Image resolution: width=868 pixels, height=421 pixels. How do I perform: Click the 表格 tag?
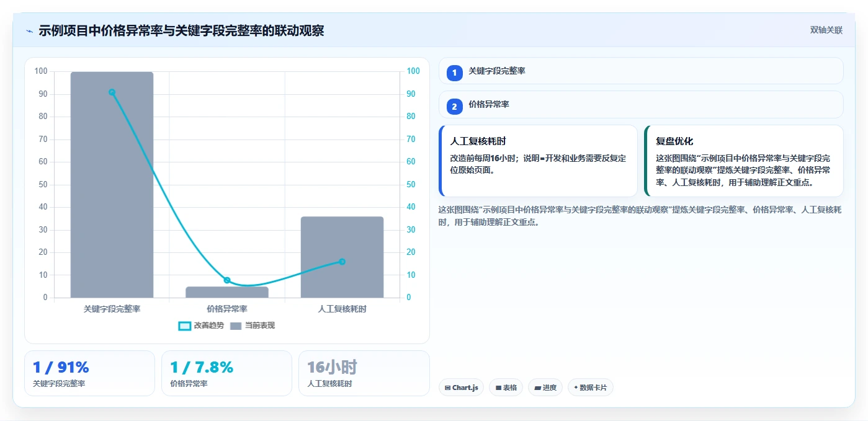[x=506, y=388]
